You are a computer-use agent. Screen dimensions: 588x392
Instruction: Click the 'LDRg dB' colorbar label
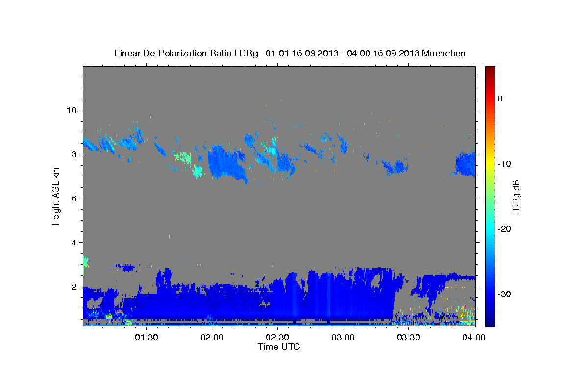coord(516,197)
